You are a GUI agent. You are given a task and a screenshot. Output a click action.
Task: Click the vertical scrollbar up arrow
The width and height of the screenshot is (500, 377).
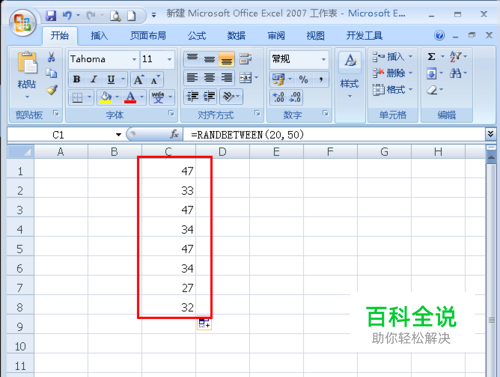click(x=491, y=157)
